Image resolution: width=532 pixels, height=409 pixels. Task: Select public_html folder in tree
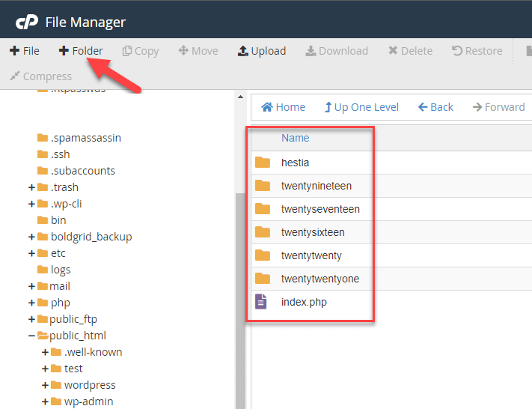[x=72, y=336]
